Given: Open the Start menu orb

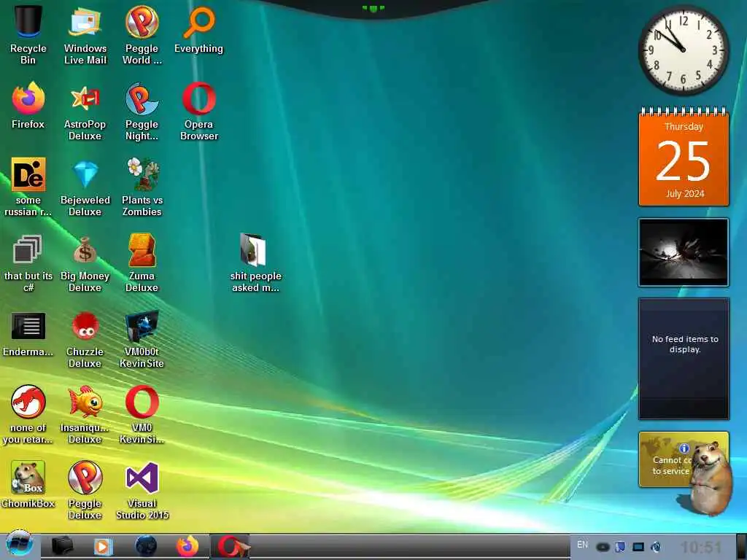Looking at the screenshot, I should pyautogui.click(x=19, y=544).
